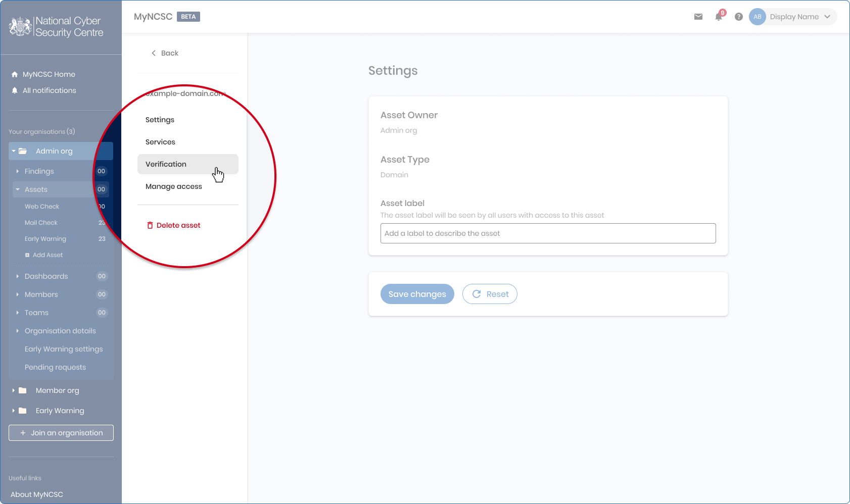The image size is (850, 504).
Task: Click the trash icon for Delete asset
Action: [x=150, y=225]
